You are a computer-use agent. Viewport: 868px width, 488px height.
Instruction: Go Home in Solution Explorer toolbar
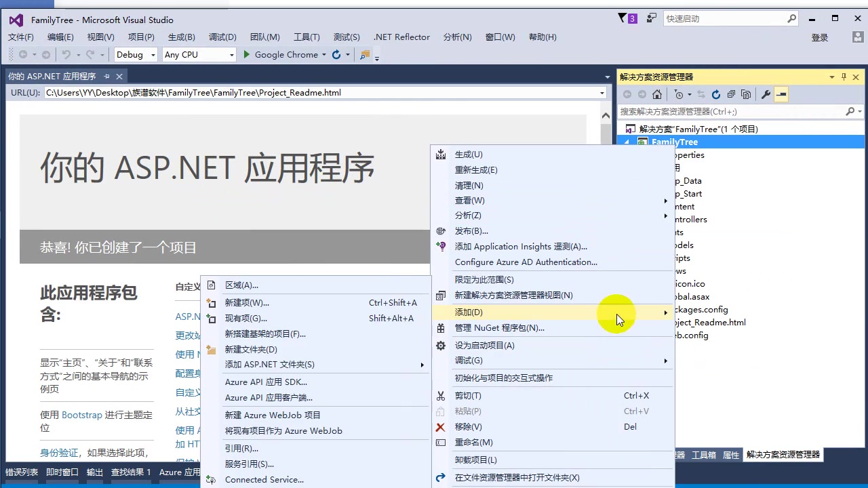pyautogui.click(x=656, y=94)
